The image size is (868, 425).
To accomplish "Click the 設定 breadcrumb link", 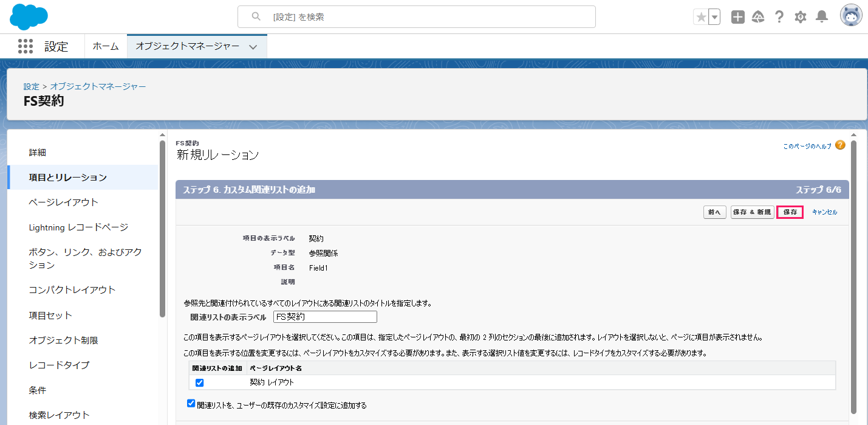I will pos(32,86).
